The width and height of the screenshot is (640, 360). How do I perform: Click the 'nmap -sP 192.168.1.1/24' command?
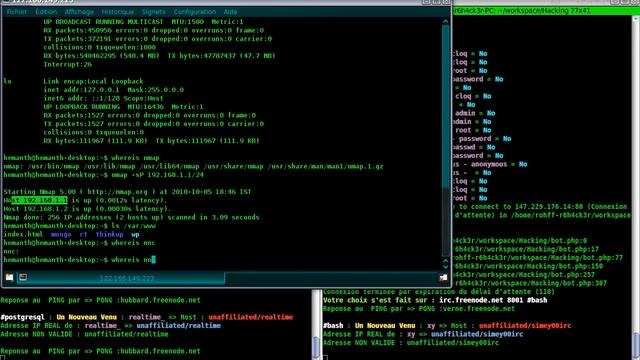158,175
